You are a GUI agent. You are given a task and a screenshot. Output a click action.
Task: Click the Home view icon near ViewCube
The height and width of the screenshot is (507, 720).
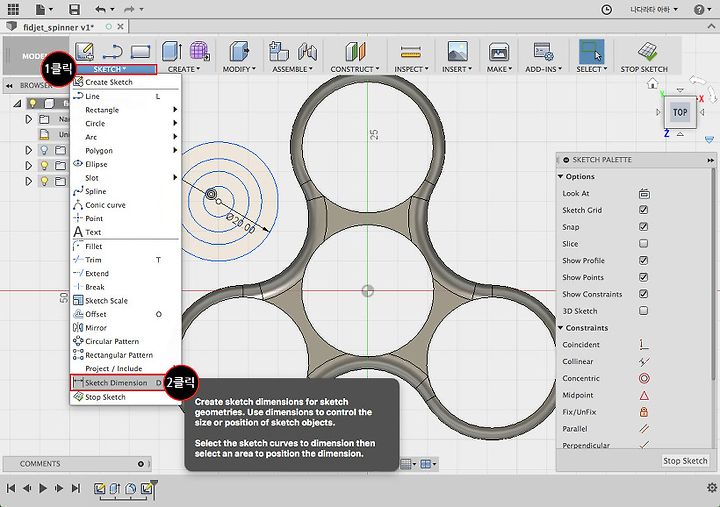(x=652, y=84)
